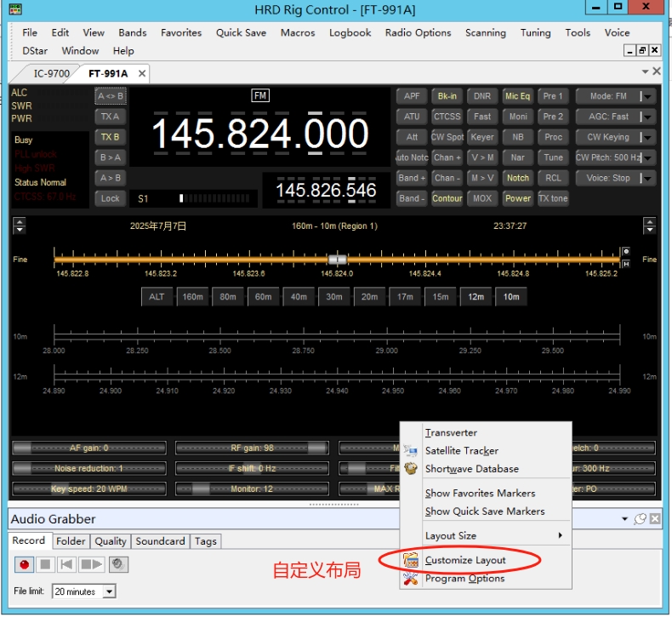Click the right tuning display stepper arrows
Screen dimensions: 672x617
(x=650, y=226)
